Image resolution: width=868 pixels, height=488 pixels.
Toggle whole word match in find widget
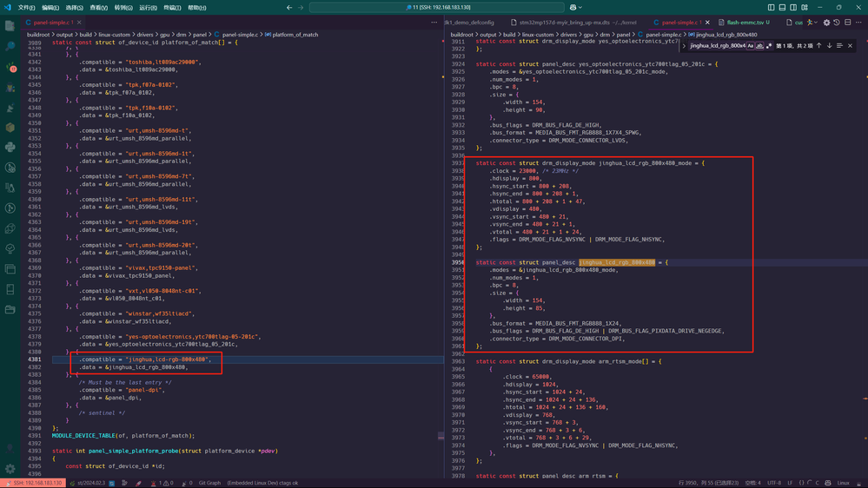point(759,46)
